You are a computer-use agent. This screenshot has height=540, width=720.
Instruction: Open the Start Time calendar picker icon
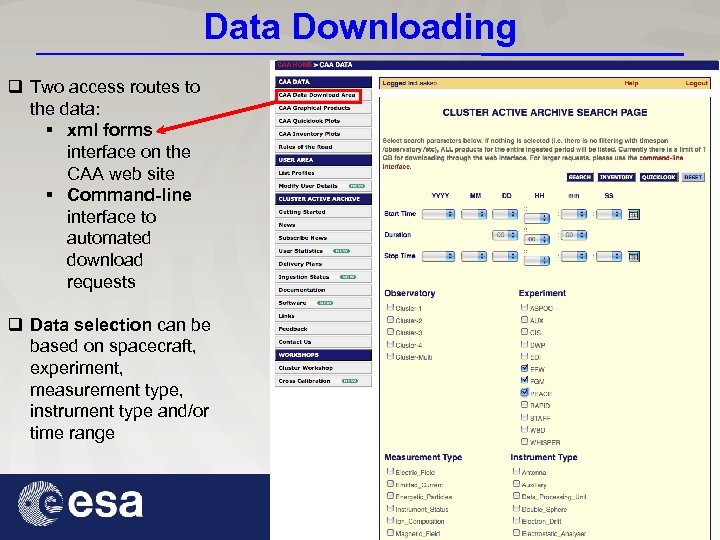634,214
